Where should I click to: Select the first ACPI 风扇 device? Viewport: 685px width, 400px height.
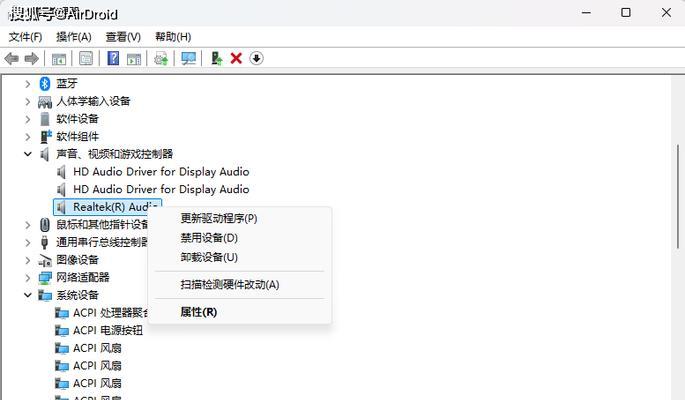pyautogui.click(x=97, y=348)
